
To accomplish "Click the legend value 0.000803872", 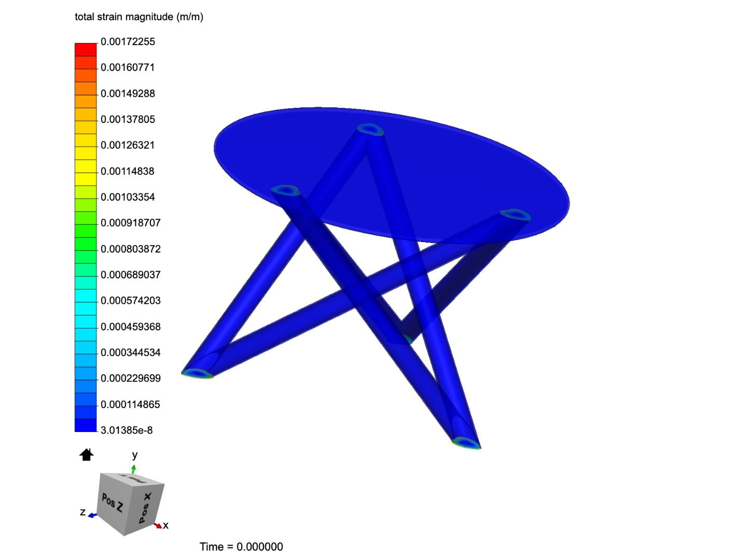I will [x=131, y=249].
